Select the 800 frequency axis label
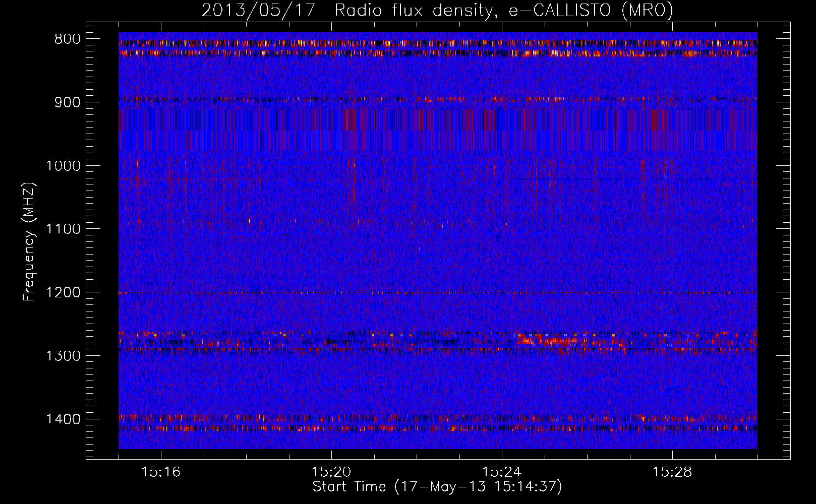Image resolution: width=816 pixels, height=504 pixels. click(x=67, y=39)
